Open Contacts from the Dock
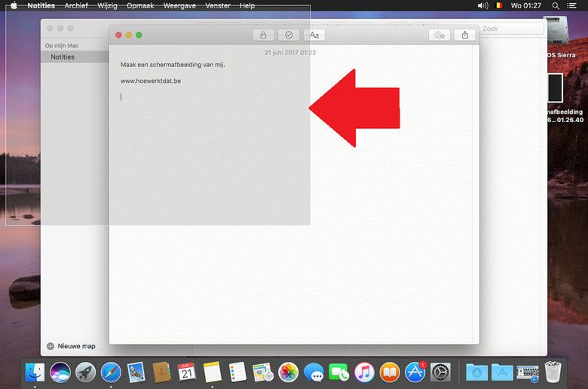 161,372
